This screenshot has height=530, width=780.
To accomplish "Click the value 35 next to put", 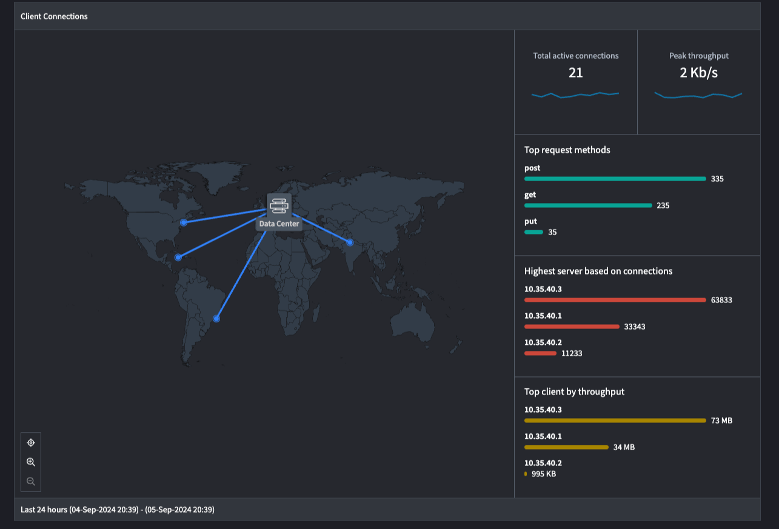I will 552,232.
